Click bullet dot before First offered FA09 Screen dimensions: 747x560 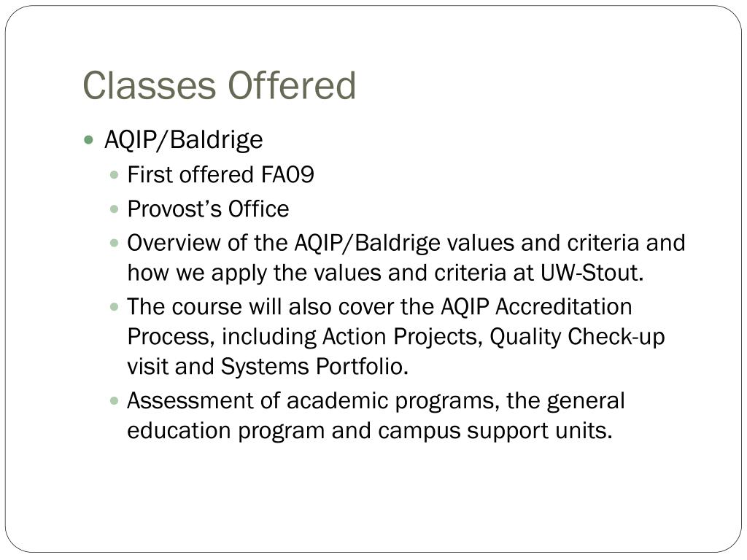coord(114,175)
